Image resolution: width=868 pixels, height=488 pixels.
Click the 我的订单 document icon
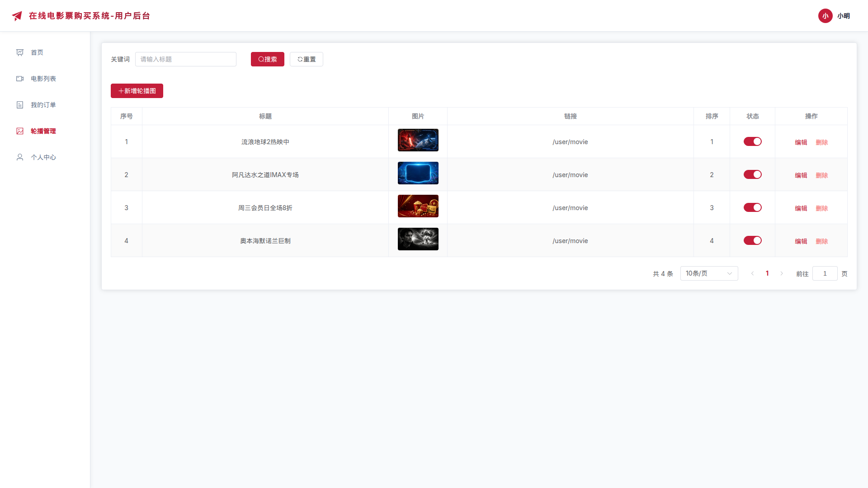(20, 105)
